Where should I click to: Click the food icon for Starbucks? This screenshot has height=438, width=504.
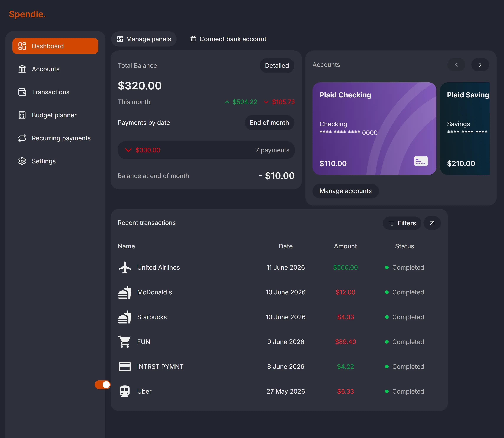tap(125, 317)
